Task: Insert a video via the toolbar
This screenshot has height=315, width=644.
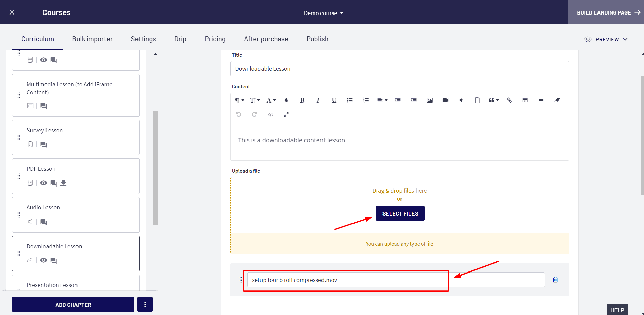Action: [x=446, y=100]
